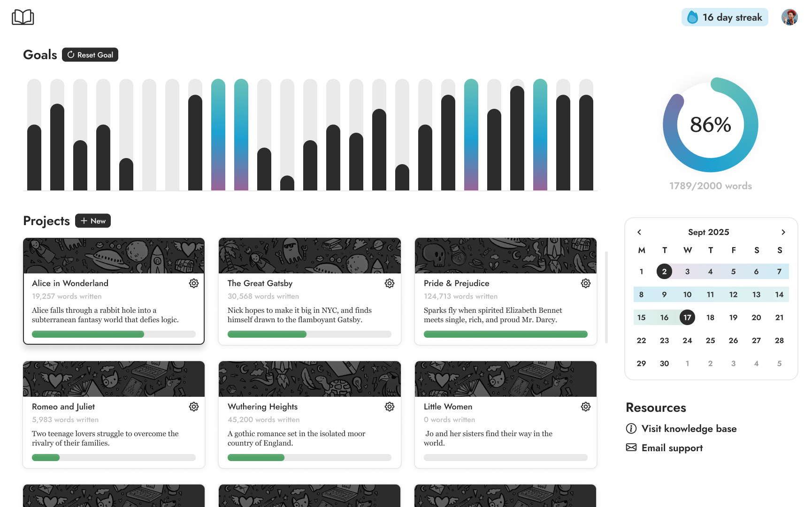Open Romeo and Juliet settings gear
Viewport: 812px width, 507px height.
pyautogui.click(x=194, y=407)
